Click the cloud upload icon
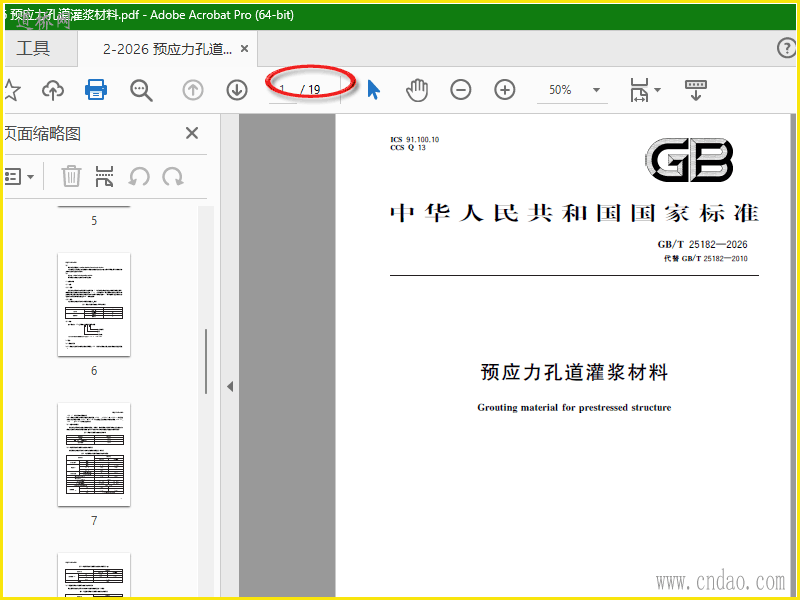The width and height of the screenshot is (800, 600). (x=53, y=90)
